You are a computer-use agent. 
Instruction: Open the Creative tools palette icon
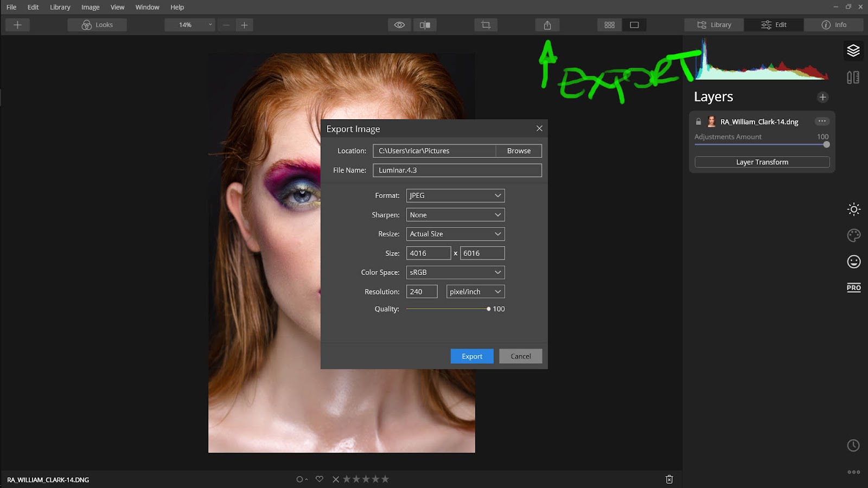click(853, 235)
